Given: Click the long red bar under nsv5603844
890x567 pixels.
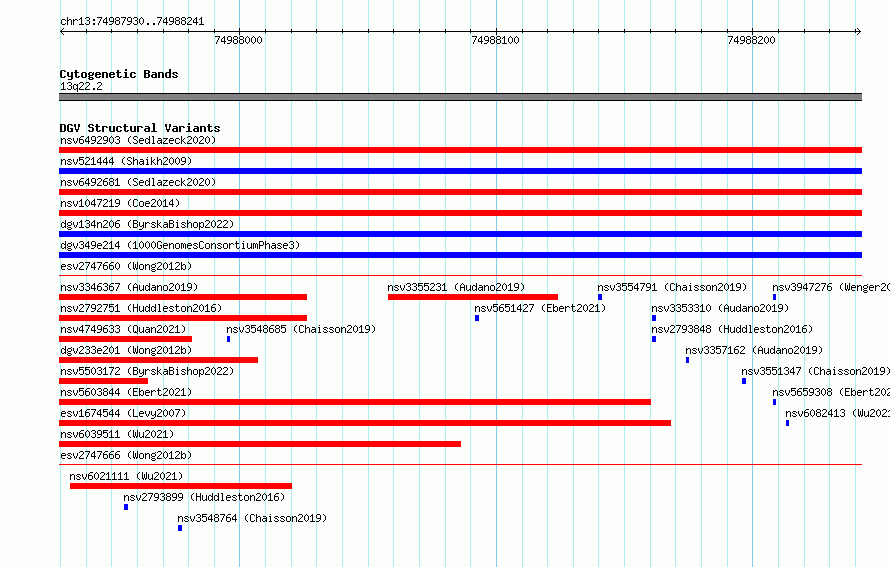Looking at the screenshot, I should 355,402.
